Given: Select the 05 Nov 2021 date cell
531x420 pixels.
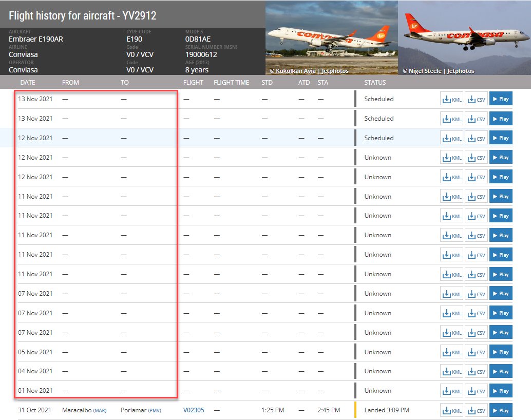Looking at the screenshot, I should click(x=35, y=352).
